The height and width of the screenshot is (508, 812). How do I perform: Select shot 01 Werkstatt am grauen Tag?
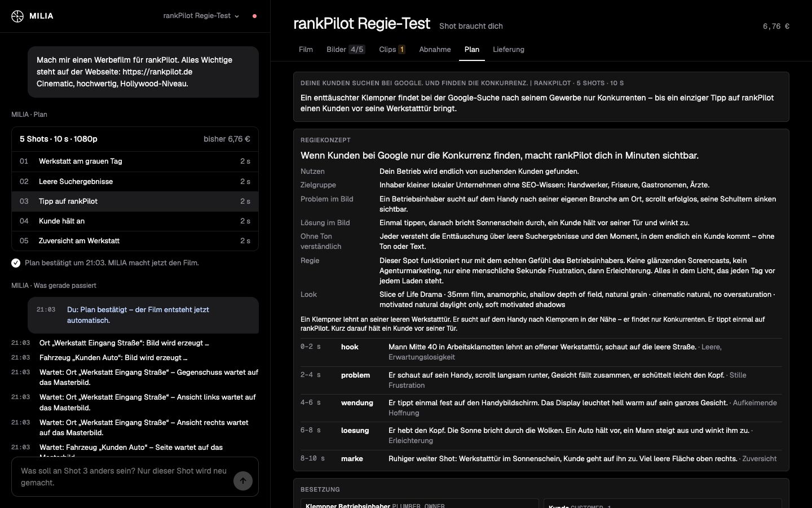pos(135,161)
